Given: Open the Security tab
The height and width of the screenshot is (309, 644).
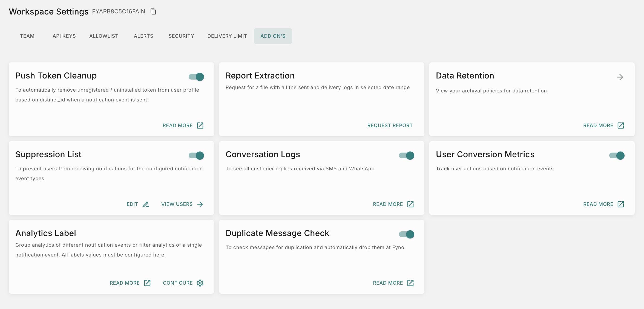Looking at the screenshot, I should point(181,36).
